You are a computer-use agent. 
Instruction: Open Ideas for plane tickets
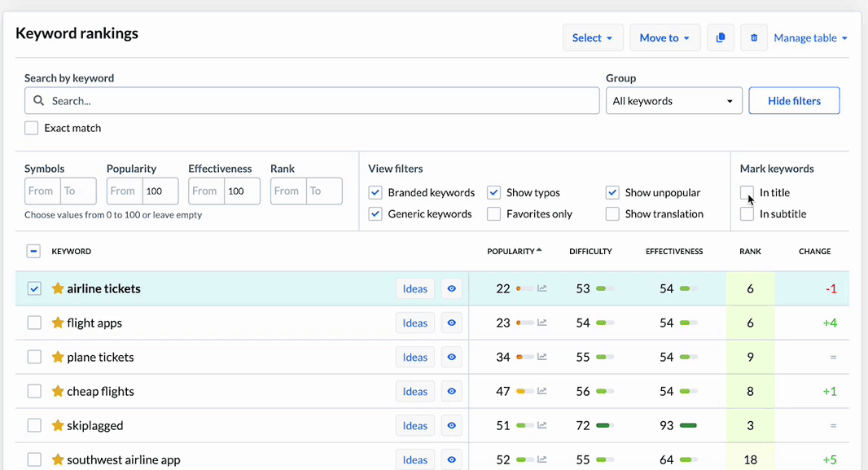pos(415,357)
